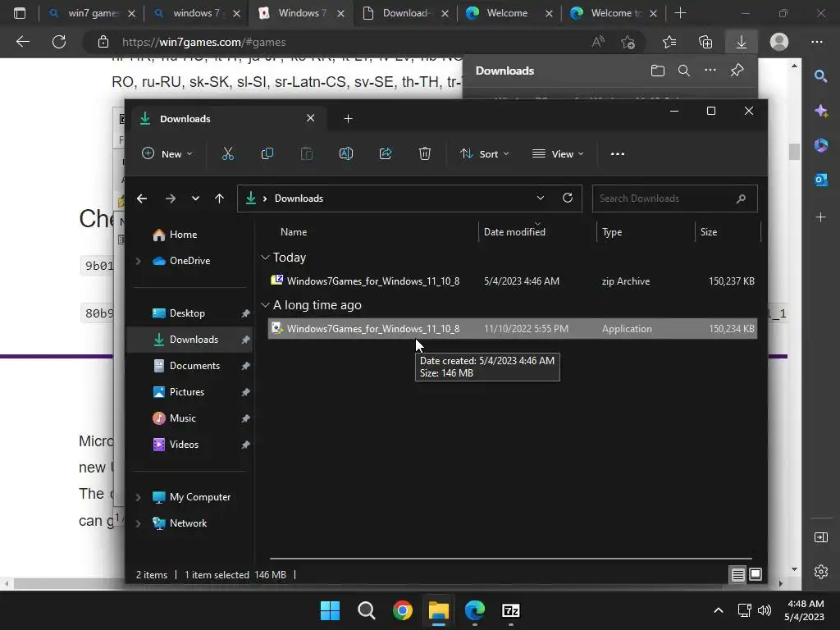The image size is (840, 630).
Task: Open the New dropdown in File Explorer
Action: point(167,153)
